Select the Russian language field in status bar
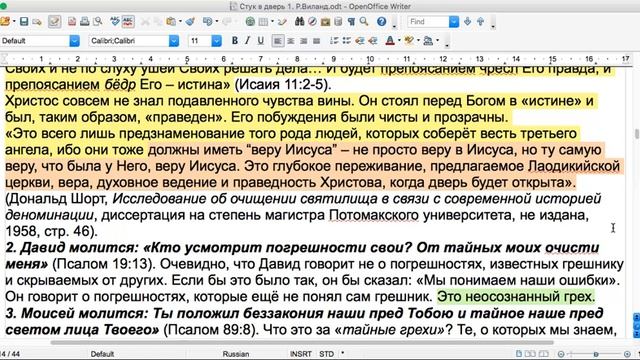 tap(236, 354)
